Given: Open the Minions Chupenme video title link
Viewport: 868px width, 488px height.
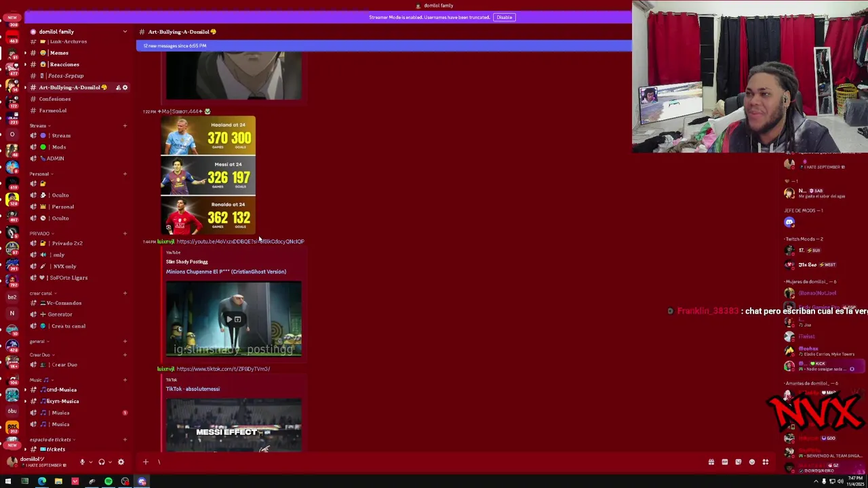Looking at the screenshot, I should coord(226,272).
